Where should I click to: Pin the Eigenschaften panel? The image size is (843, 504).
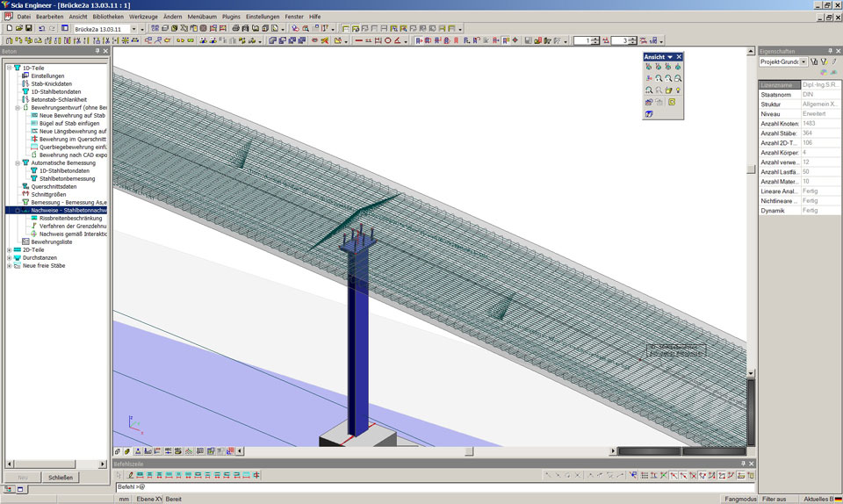[x=828, y=51]
